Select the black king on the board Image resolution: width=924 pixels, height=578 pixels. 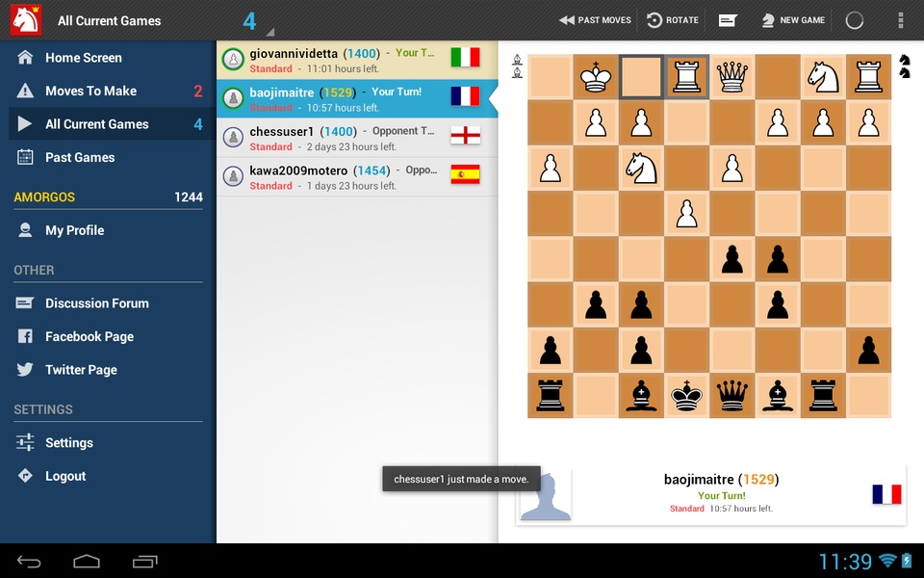[x=686, y=395]
